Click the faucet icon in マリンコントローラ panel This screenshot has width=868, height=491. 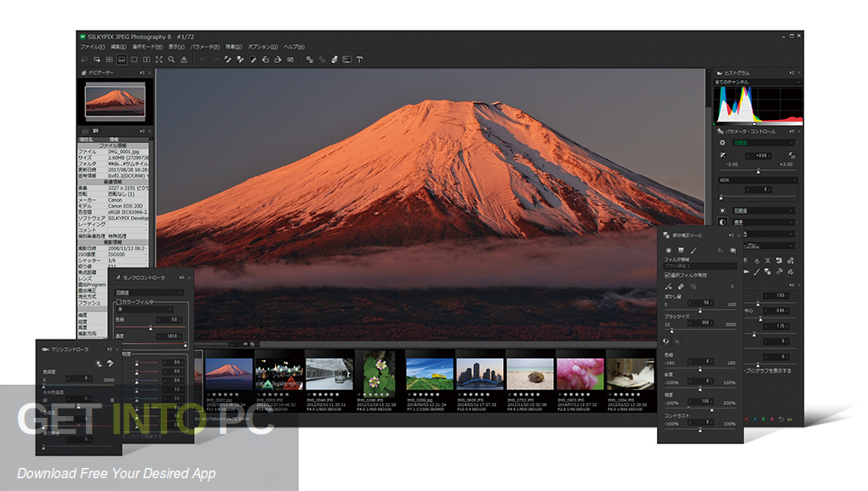110,363
